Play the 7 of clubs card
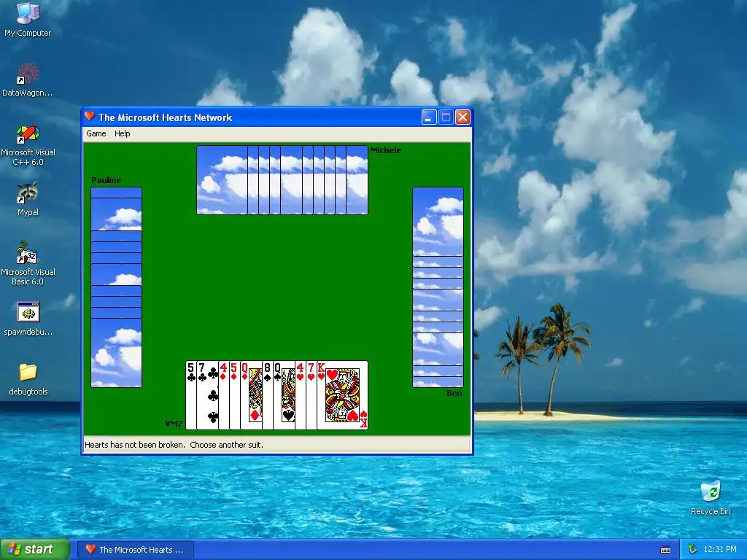The height and width of the screenshot is (560, 747). tap(207, 395)
